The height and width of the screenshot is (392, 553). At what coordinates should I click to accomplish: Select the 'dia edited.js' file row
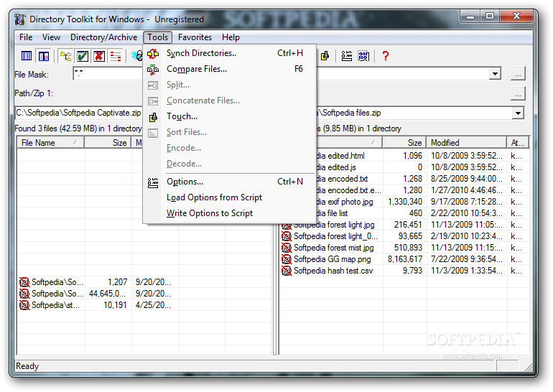coord(404,167)
